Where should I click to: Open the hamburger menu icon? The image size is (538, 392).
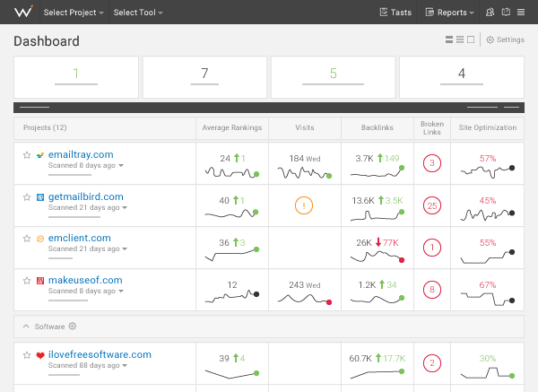tap(521, 13)
